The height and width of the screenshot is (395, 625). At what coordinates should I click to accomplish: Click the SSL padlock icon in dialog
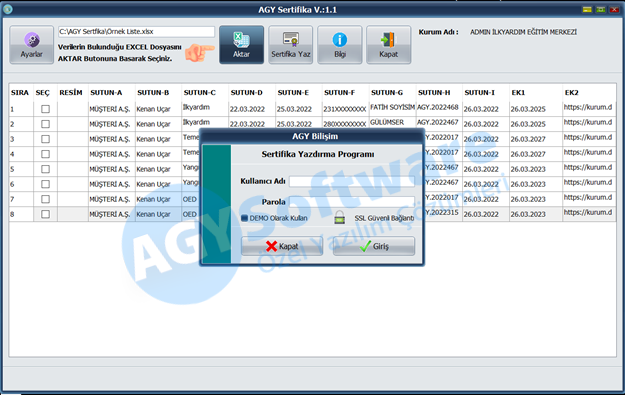click(339, 218)
